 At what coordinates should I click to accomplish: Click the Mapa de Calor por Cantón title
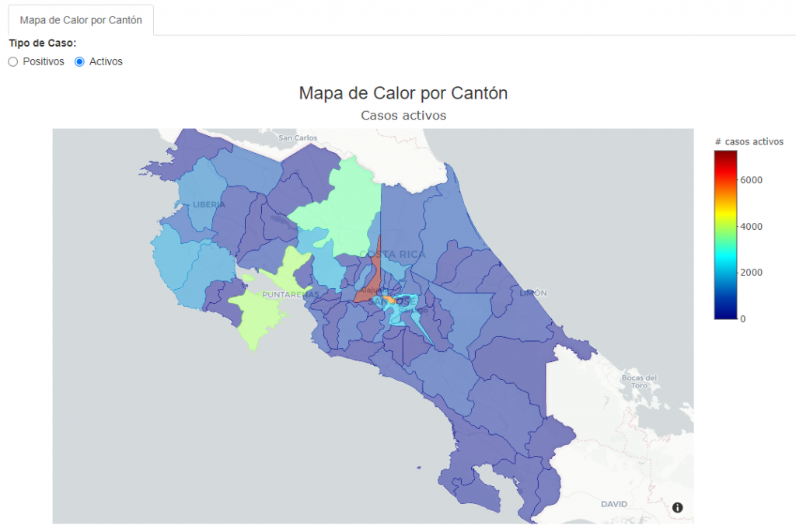[x=403, y=93]
